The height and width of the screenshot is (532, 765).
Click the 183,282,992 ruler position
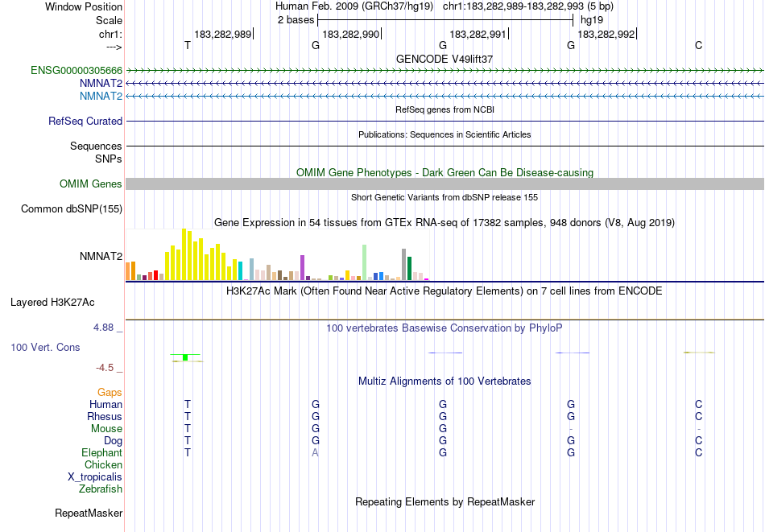pyautogui.click(x=606, y=34)
